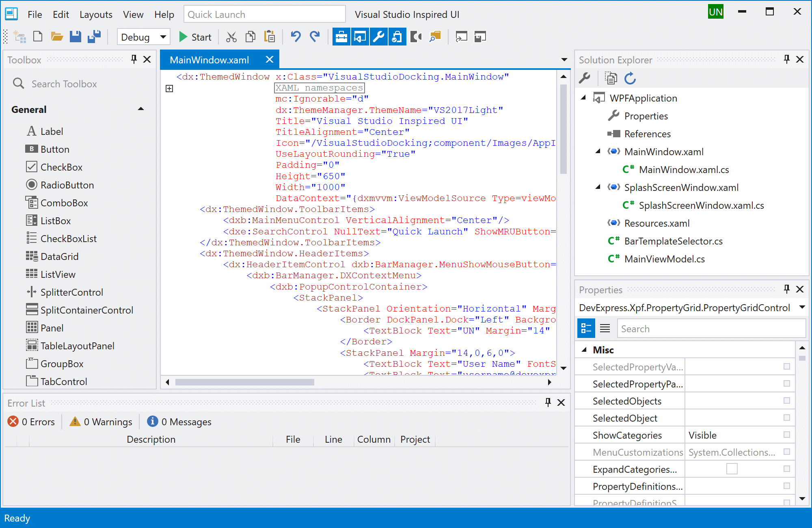Click the Quick Launch search field

264,15
